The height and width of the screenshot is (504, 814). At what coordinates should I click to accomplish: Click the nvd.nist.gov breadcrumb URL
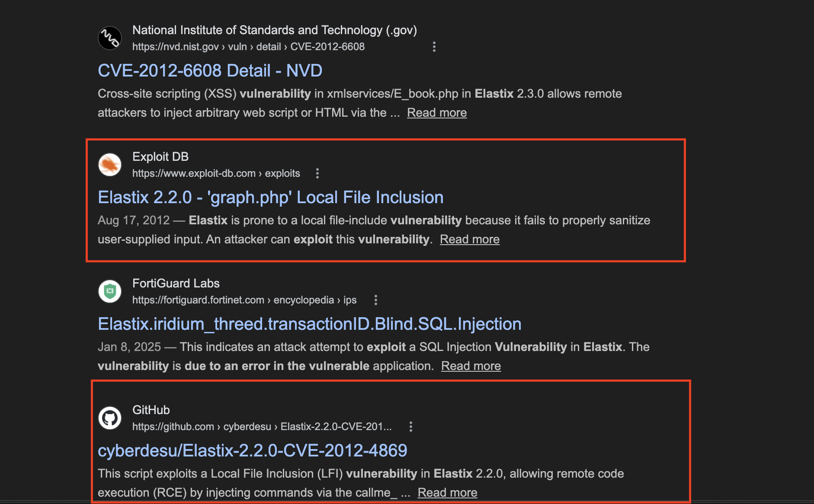pos(248,47)
